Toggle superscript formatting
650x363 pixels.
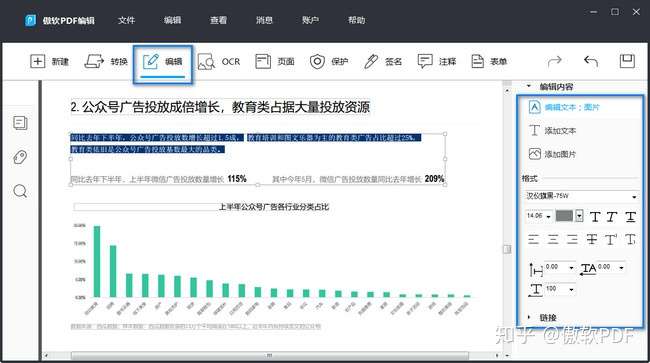click(611, 239)
